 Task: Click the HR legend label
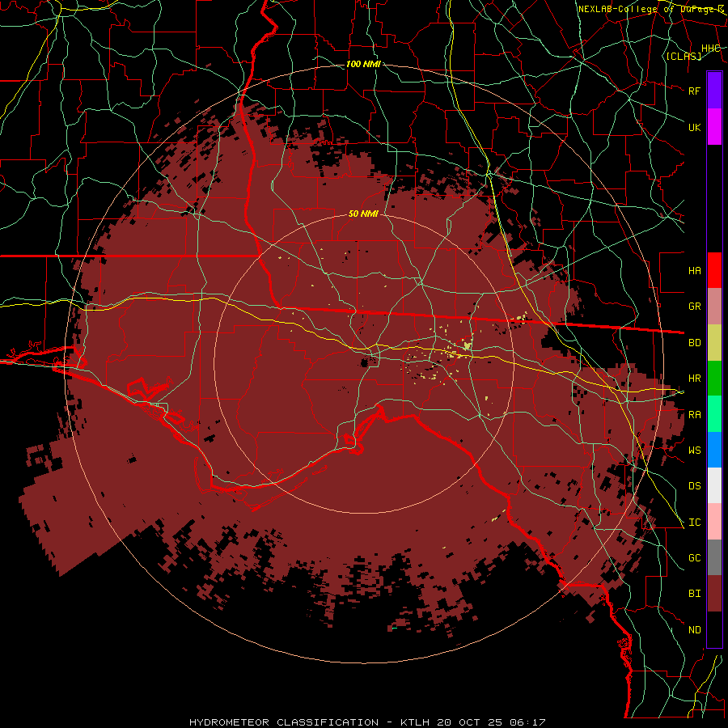pos(695,379)
